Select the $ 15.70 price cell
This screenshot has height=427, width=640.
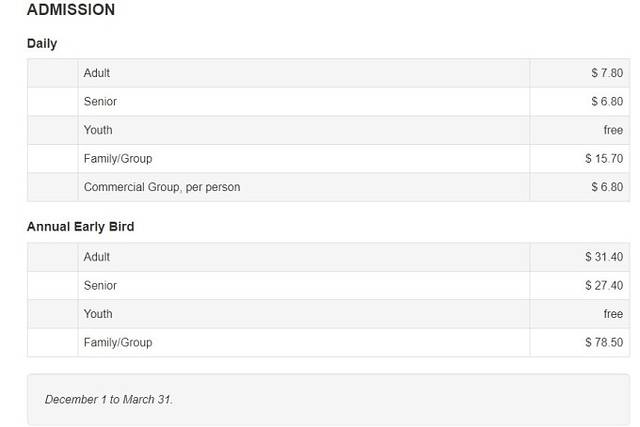click(x=603, y=159)
